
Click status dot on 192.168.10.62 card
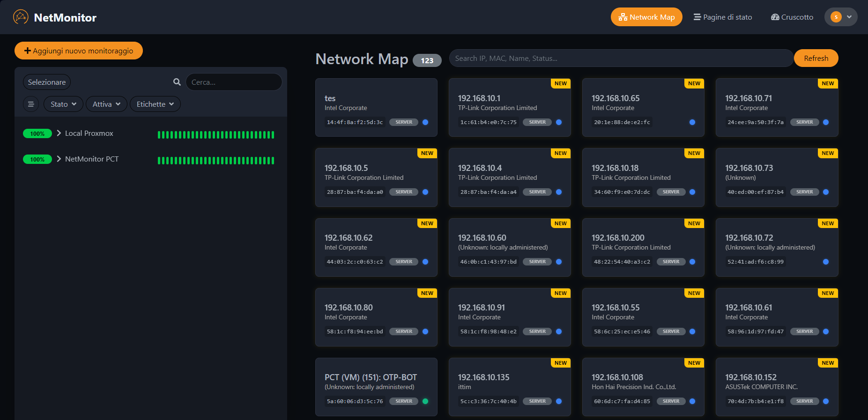[x=425, y=262]
